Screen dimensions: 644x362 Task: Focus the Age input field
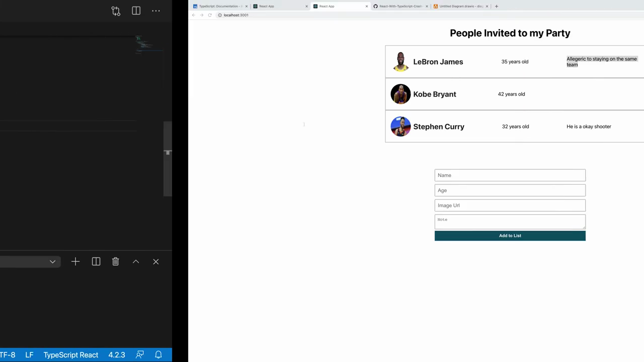pos(510,191)
